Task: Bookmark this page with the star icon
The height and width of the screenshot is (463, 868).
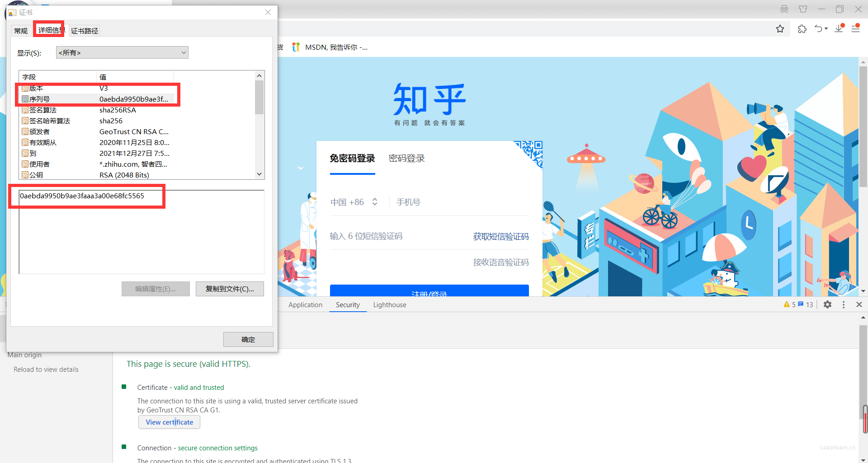Action: (x=780, y=29)
